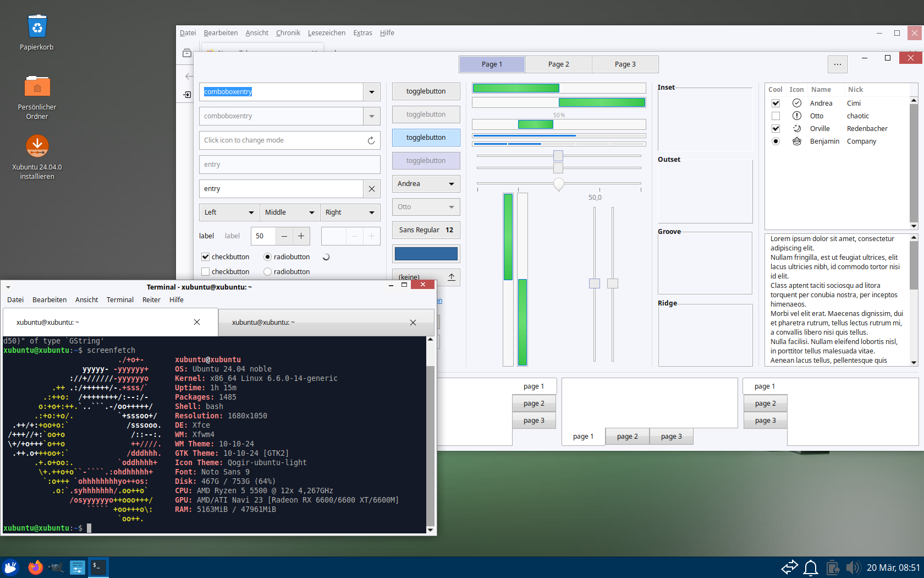The image size is (924, 578).
Task: Click the volume speaker tray icon
Action: [853, 567]
